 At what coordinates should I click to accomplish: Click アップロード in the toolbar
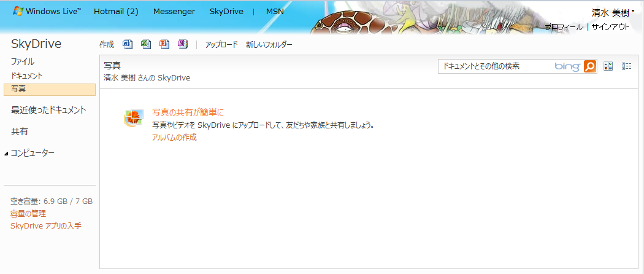(x=221, y=45)
